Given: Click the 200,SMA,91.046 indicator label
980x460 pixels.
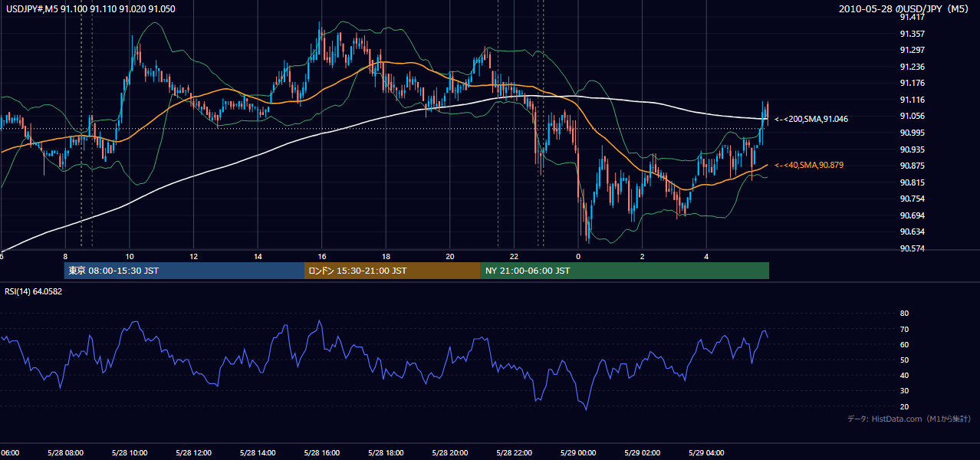Looking at the screenshot, I should pos(811,120).
